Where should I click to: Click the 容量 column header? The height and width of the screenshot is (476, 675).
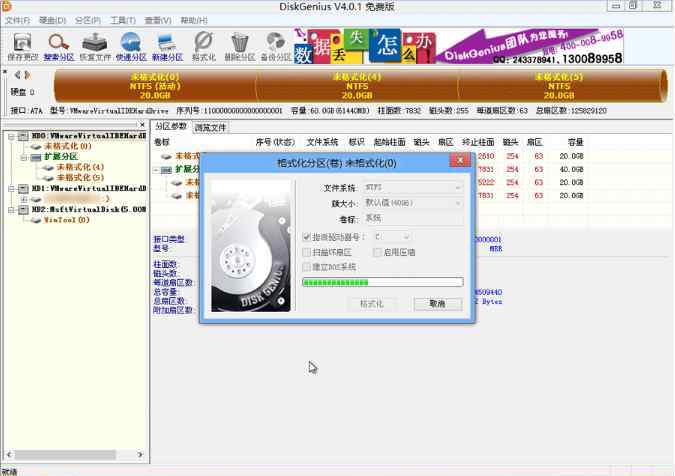click(575, 142)
